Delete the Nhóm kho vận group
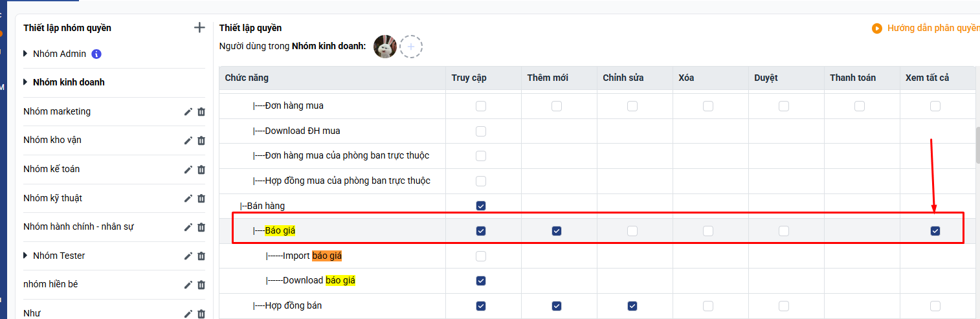This screenshot has width=980, height=319. point(201,140)
